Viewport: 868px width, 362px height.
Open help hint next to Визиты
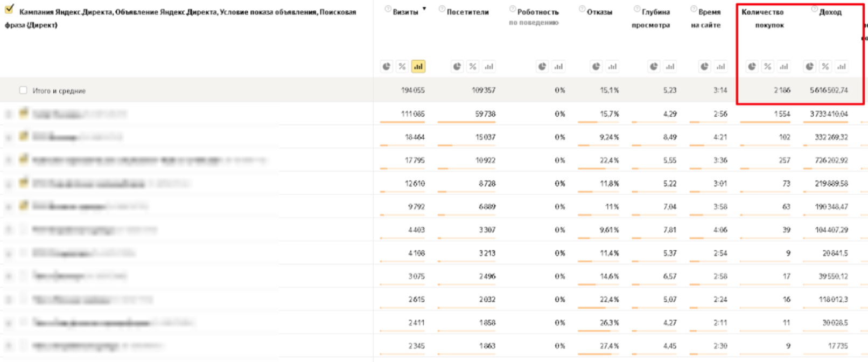388,9
